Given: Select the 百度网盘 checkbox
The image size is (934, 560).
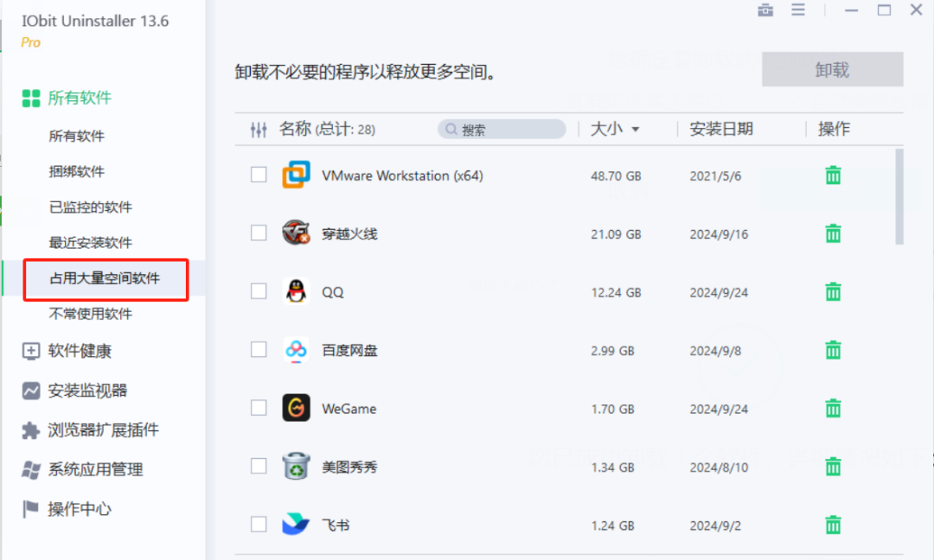Looking at the screenshot, I should point(258,350).
